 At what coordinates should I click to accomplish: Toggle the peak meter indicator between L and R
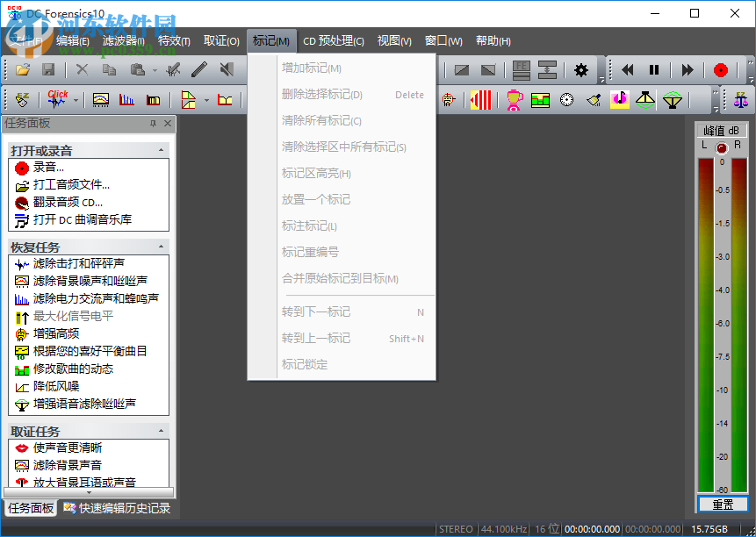[x=721, y=148]
